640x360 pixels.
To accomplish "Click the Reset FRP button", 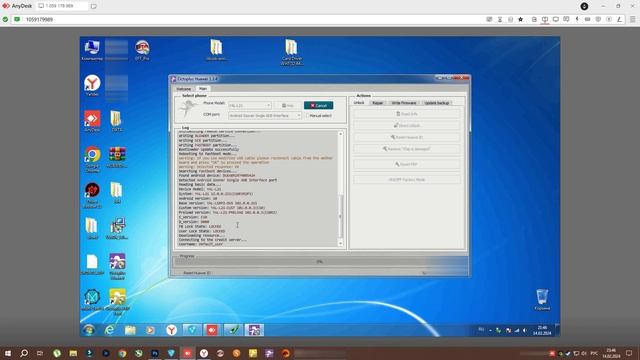I will [x=407, y=164].
